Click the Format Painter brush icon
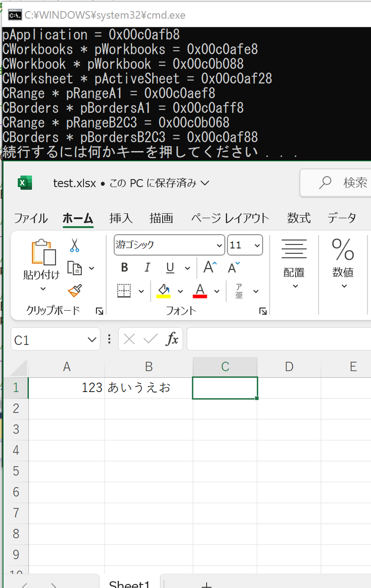 pyautogui.click(x=75, y=291)
